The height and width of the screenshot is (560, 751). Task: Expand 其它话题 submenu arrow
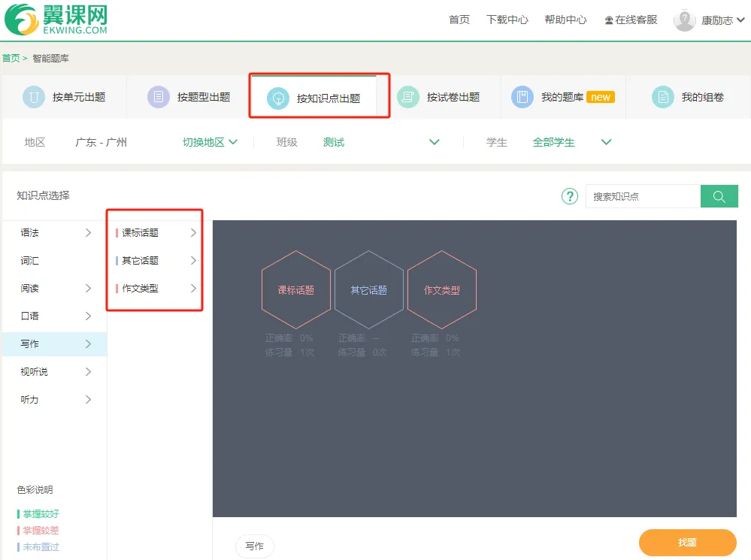pyautogui.click(x=193, y=261)
